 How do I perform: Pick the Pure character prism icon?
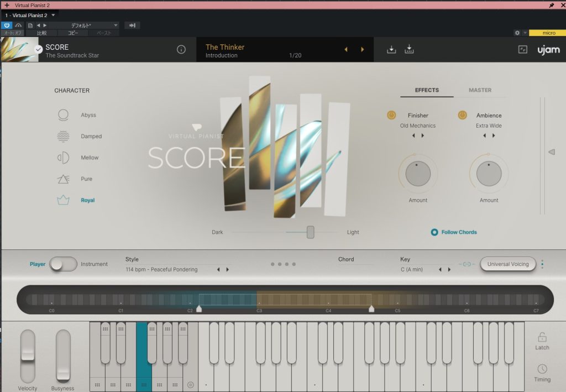[x=63, y=179]
